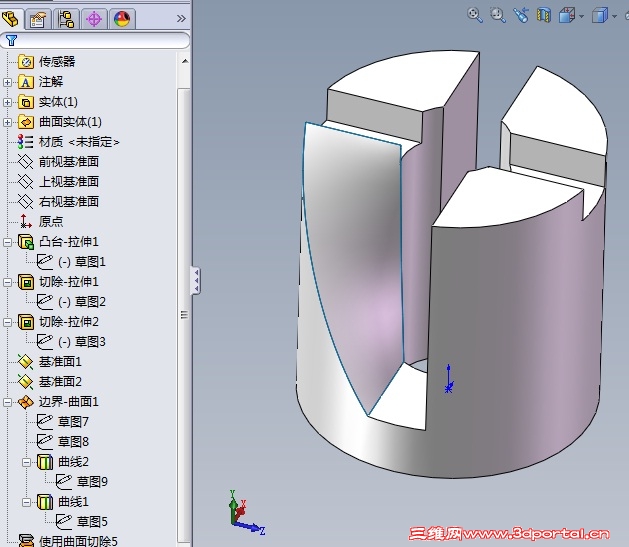Image resolution: width=629 pixels, height=547 pixels.
Task: Open the View Orientation dropdown arrow
Action: click(581, 16)
